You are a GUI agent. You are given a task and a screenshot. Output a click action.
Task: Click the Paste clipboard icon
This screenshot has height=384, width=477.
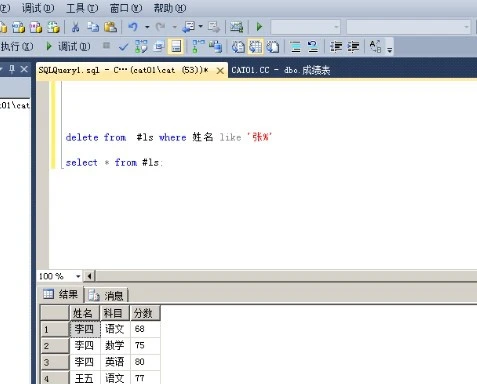coord(110,27)
